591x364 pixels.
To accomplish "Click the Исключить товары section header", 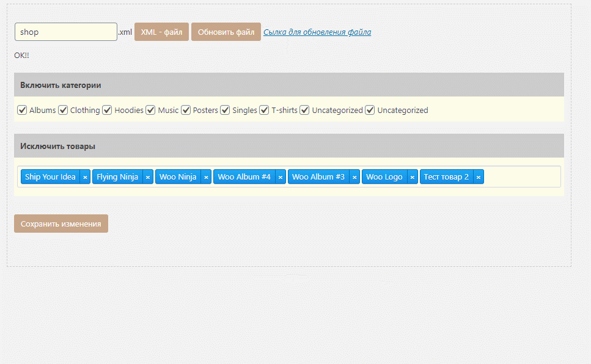I will tap(289, 146).
